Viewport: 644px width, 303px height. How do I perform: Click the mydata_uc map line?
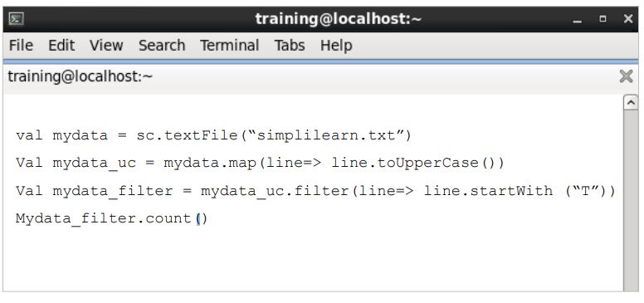tap(260, 163)
